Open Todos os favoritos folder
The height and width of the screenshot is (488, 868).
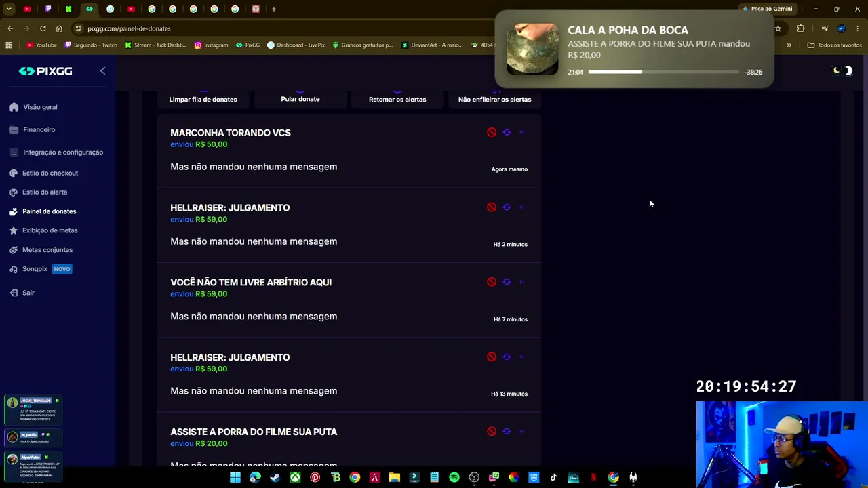click(x=834, y=45)
